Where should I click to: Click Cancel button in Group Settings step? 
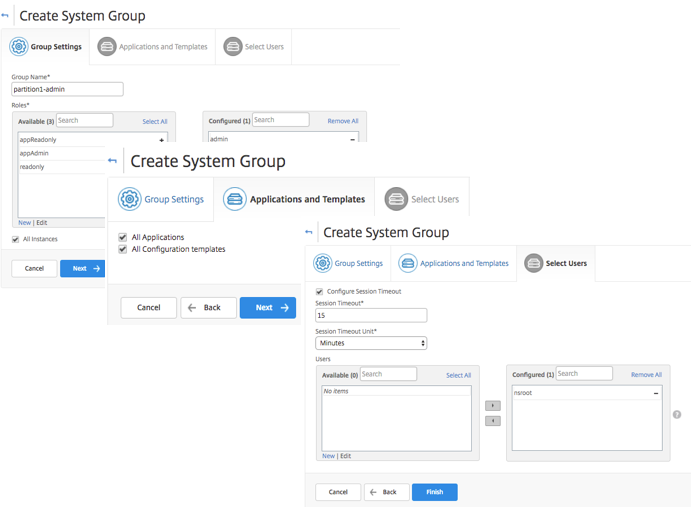pyautogui.click(x=34, y=268)
